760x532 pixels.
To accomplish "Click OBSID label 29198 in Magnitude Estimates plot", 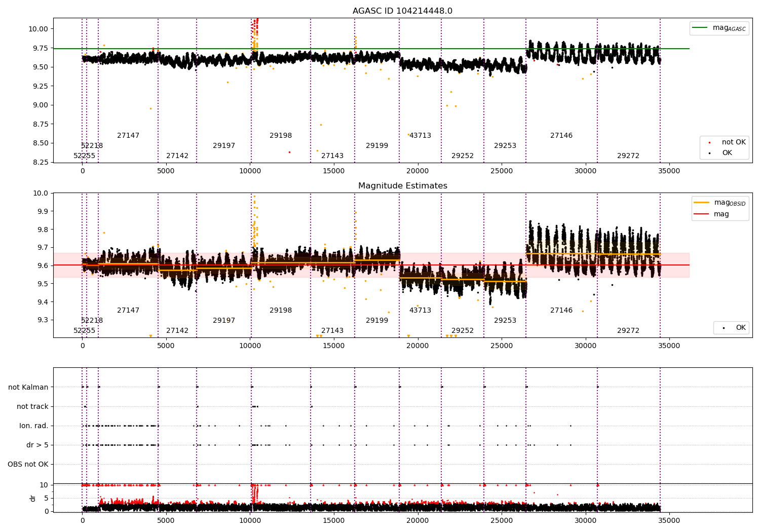I will coord(281,311).
